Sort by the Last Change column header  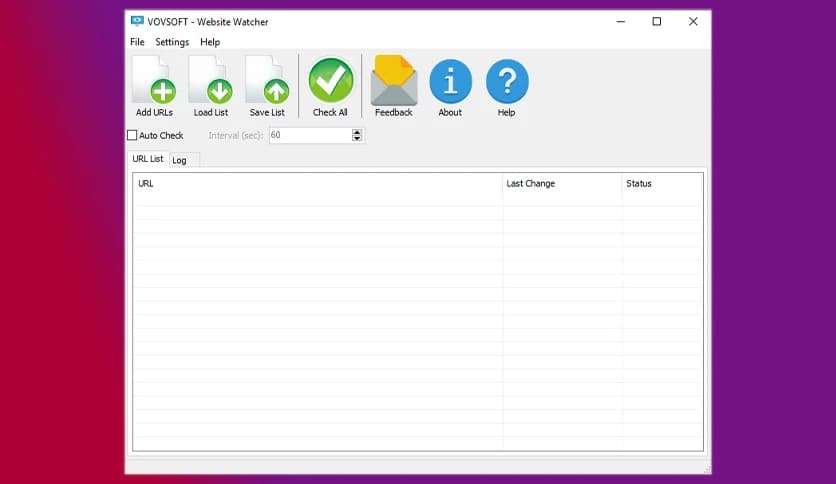tap(562, 183)
